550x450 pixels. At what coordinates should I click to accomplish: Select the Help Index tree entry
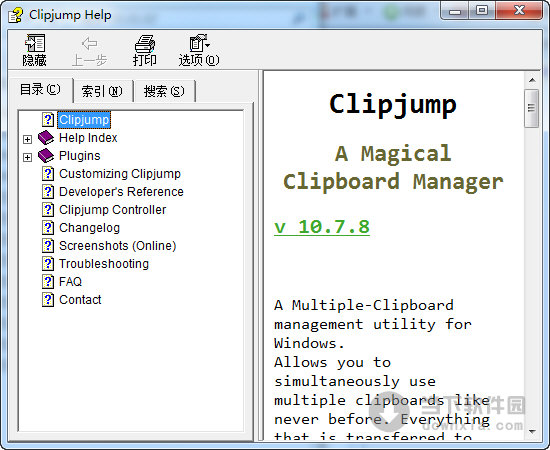88,138
